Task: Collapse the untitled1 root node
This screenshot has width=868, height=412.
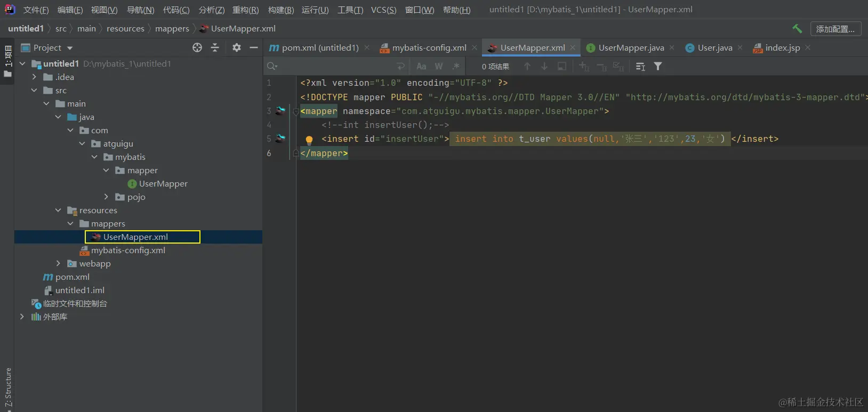Action: click(22, 63)
